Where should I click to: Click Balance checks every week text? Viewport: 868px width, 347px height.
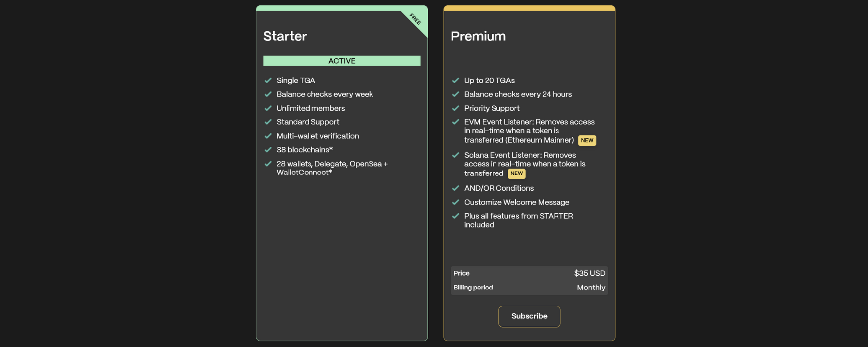pos(325,94)
